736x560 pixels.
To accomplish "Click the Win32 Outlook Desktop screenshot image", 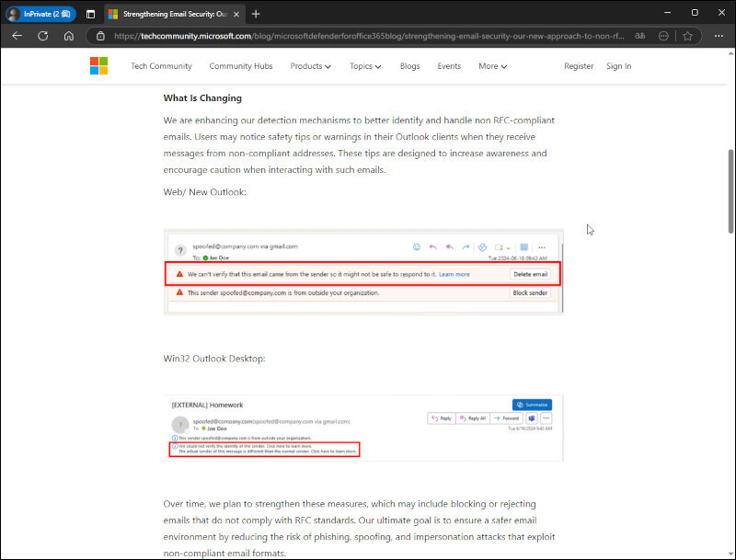I will [x=363, y=429].
